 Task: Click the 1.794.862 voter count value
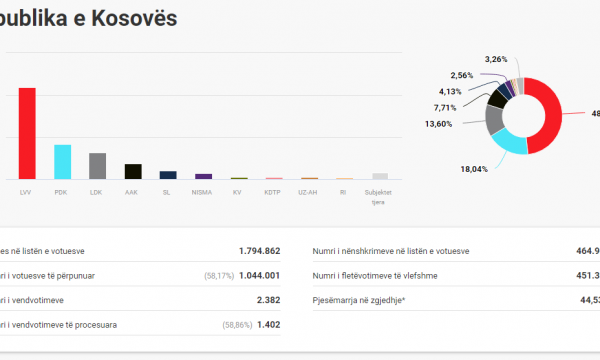point(260,251)
